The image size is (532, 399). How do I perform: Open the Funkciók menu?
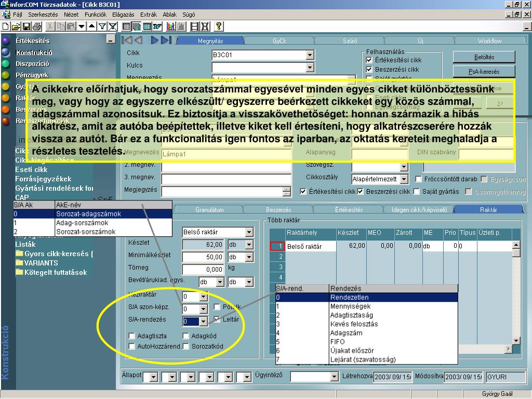[96, 15]
